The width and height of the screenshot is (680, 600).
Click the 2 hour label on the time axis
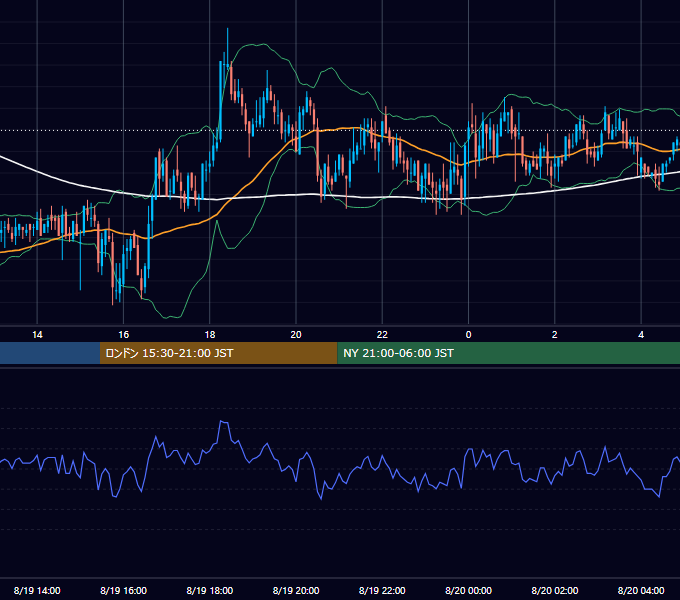[555, 335]
